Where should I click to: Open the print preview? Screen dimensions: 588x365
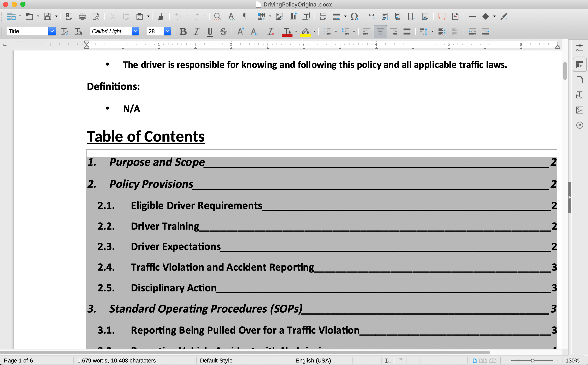tap(96, 16)
